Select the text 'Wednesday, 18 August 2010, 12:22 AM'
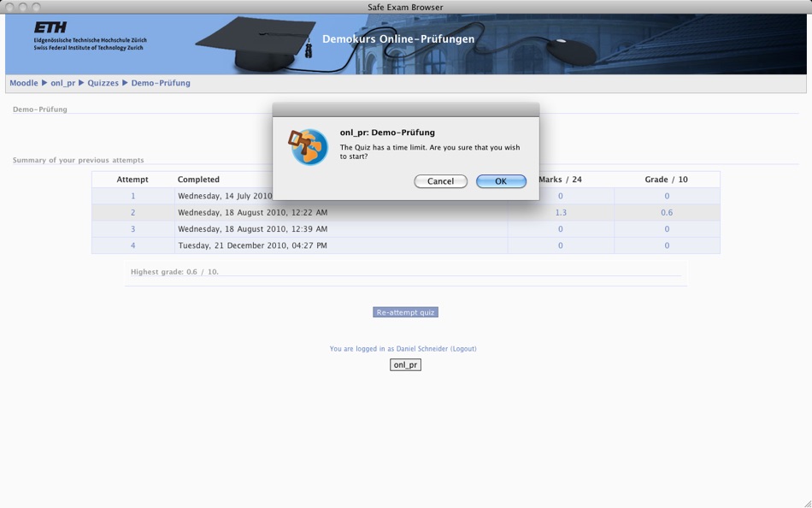The height and width of the screenshot is (508, 812). coord(253,213)
